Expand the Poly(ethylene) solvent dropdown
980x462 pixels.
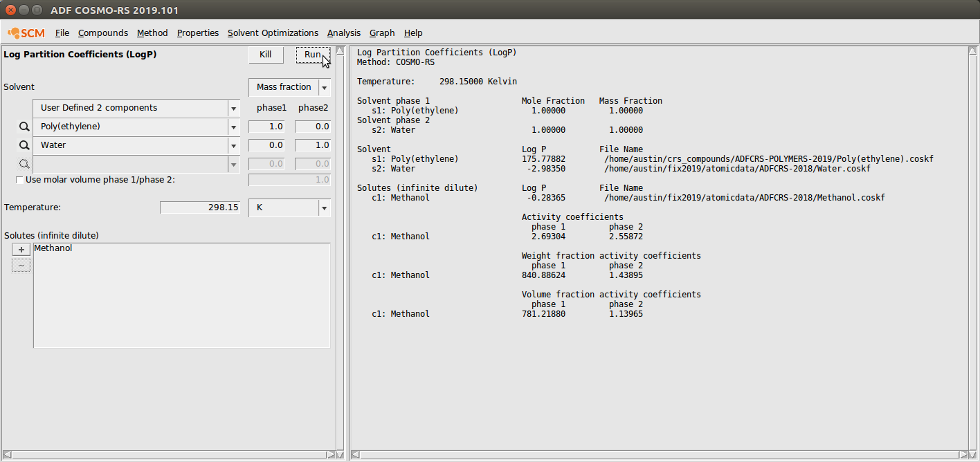[233, 127]
